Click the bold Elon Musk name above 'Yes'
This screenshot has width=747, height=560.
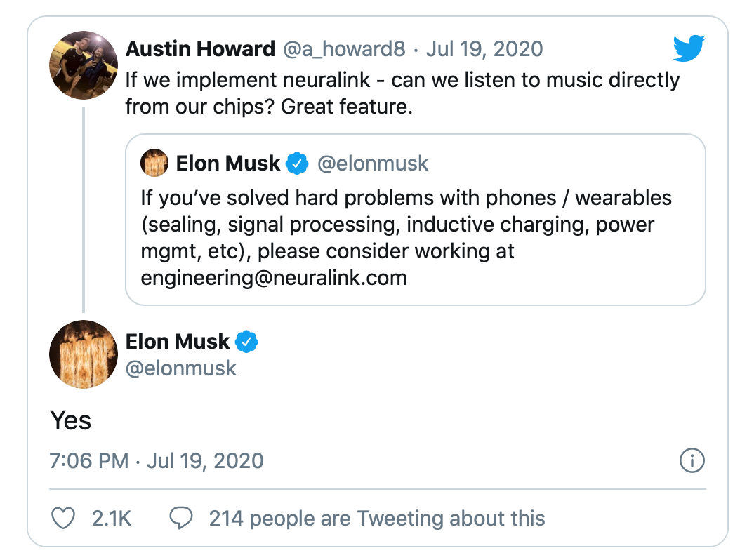177,342
